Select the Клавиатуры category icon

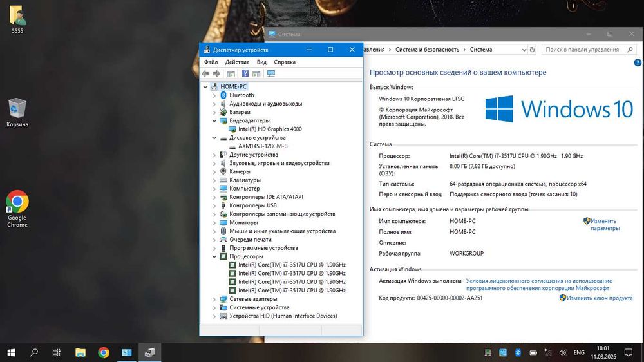(x=223, y=180)
